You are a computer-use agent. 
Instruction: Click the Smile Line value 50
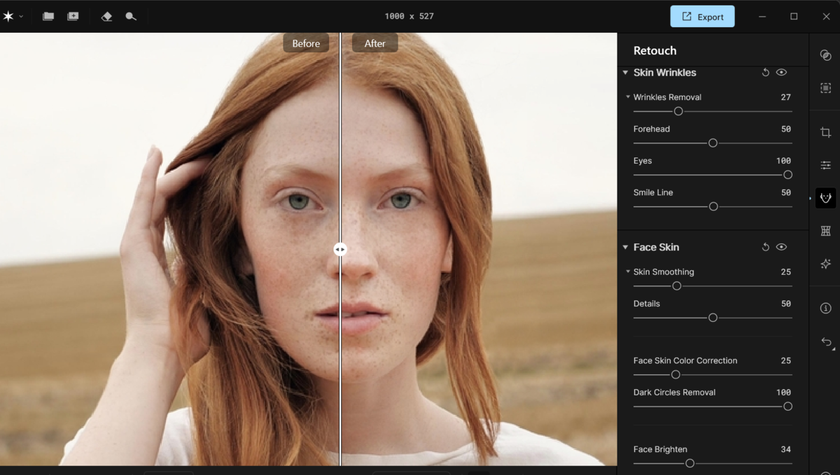785,193
